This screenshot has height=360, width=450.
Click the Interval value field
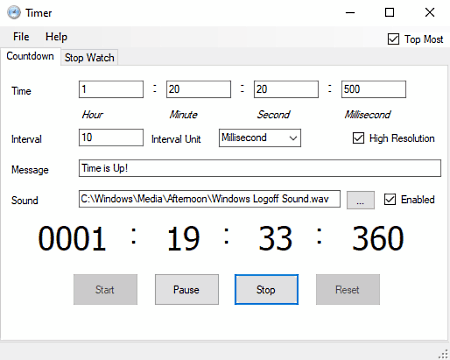point(111,138)
